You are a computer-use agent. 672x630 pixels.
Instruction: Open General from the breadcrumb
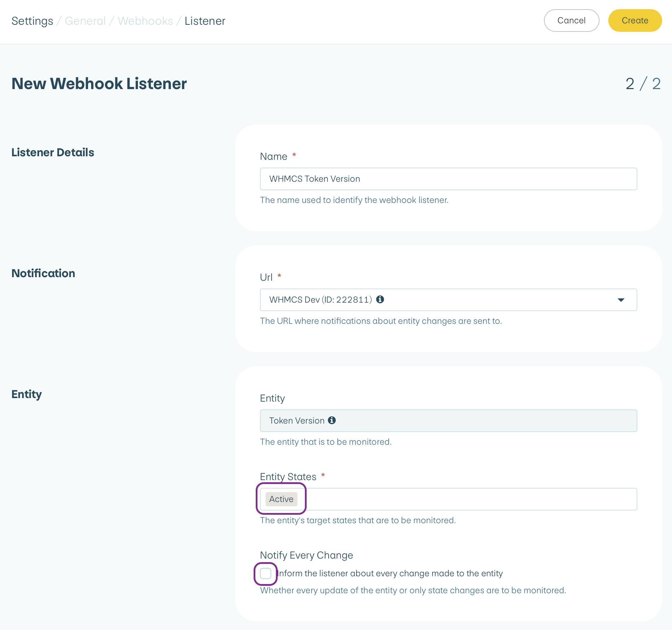point(85,21)
